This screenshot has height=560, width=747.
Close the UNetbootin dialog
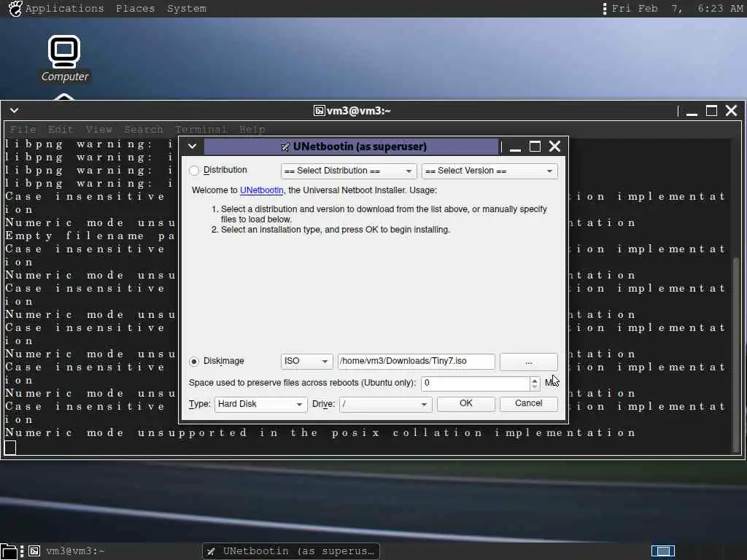(x=554, y=147)
